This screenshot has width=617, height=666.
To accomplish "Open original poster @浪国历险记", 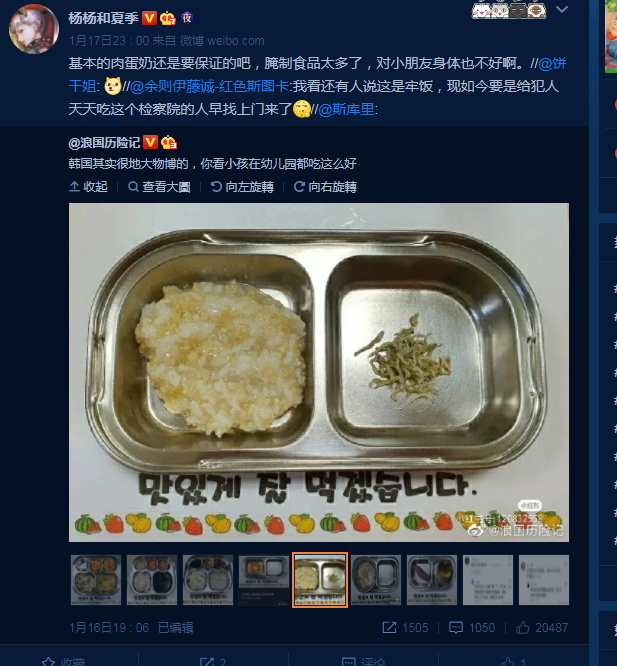I will [104, 143].
